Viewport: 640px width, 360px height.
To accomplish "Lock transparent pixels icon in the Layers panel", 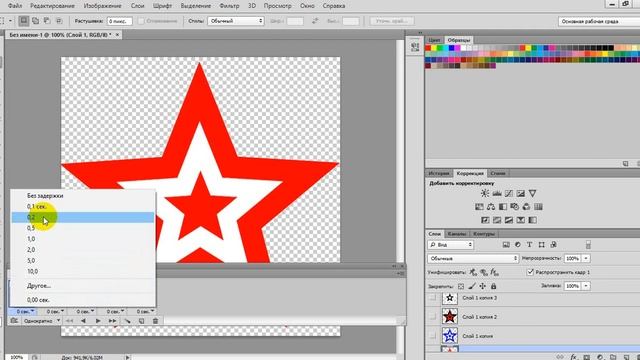I will pyautogui.click(x=461, y=286).
